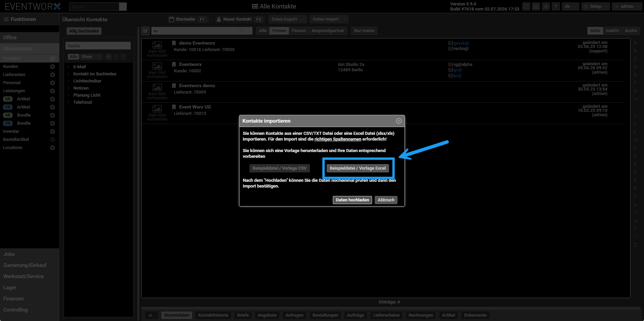Toggle the Nur meine filter
This screenshot has width=644, height=321.
click(x=364, y=31)
